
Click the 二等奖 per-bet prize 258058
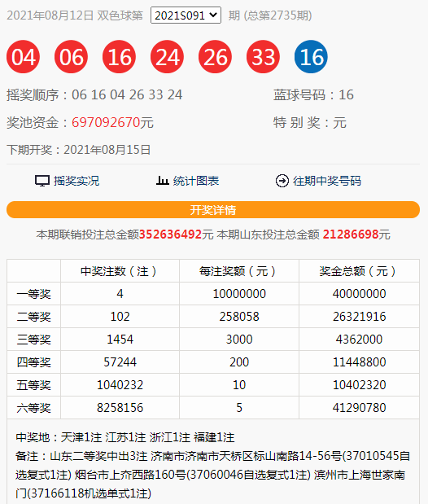[239, 317]
